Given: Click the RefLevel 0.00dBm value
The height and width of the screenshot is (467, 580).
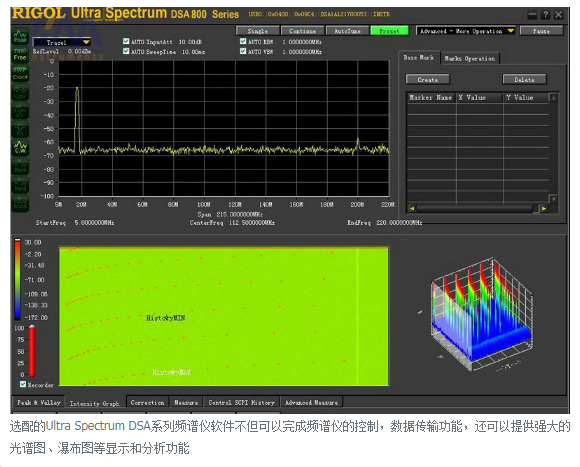Looking at the screenshot, I should (x=80, y=51).
